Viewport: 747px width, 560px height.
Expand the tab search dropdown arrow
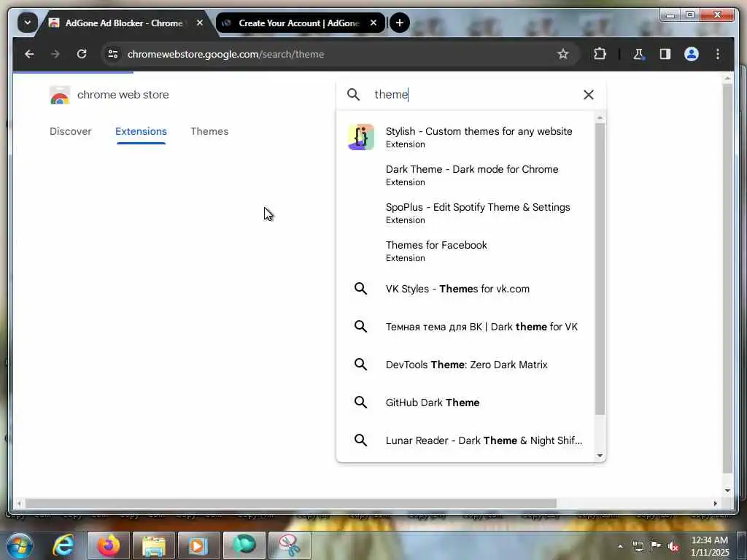[28, 23]
